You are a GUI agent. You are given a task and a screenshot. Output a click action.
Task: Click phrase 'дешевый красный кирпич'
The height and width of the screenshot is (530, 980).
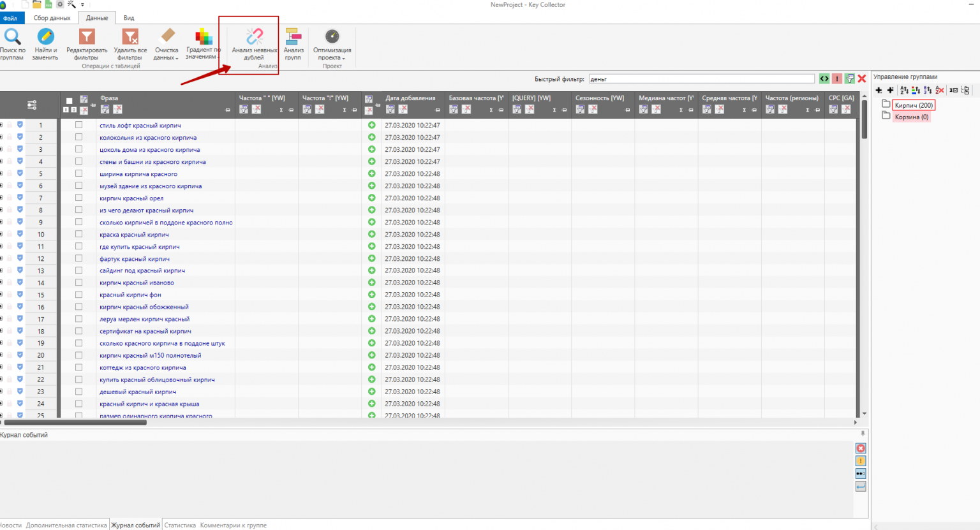point(138,392)
